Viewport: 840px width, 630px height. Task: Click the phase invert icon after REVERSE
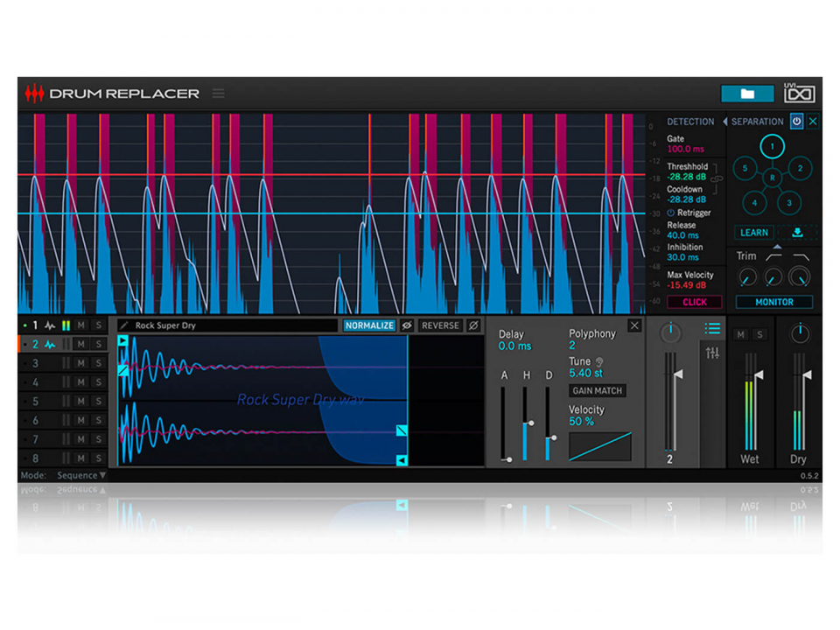[473, 325]
